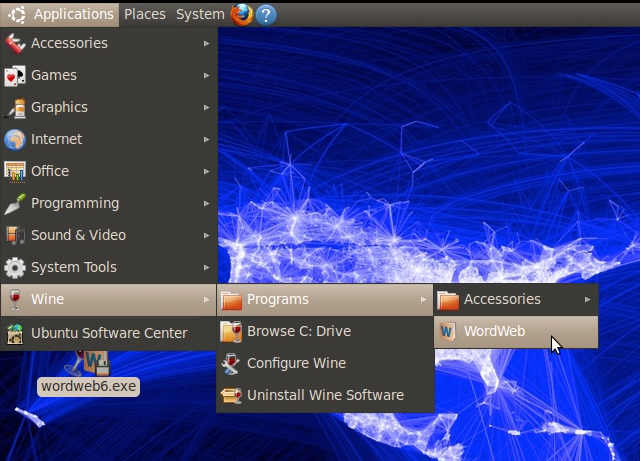This screenshot has height=461, width=641.
Task: Expand the Office submenu arrow
Action: (x=206, y=172)
